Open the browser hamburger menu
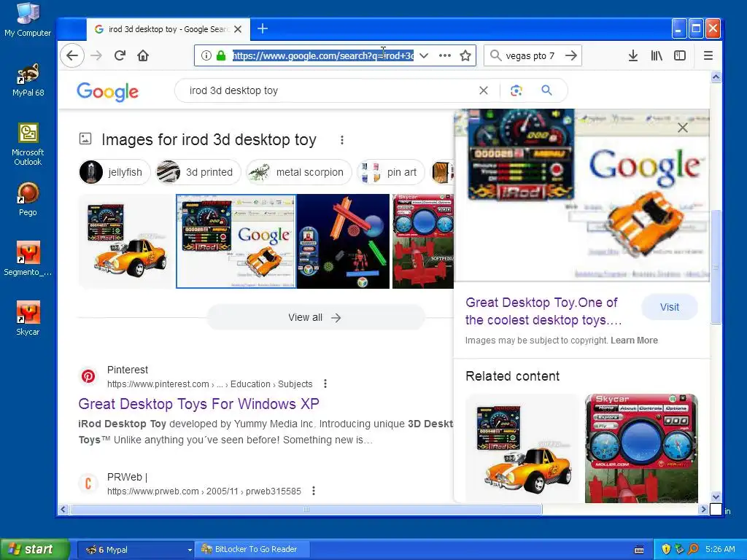Screen dimensions: 747x560 708,55
